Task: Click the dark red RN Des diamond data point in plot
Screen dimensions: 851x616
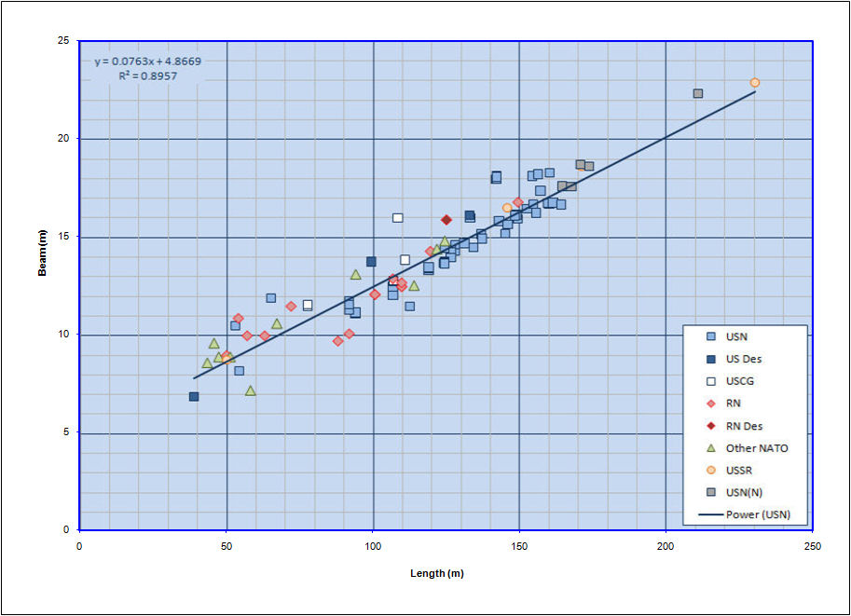Action: (x=446, y=220)
